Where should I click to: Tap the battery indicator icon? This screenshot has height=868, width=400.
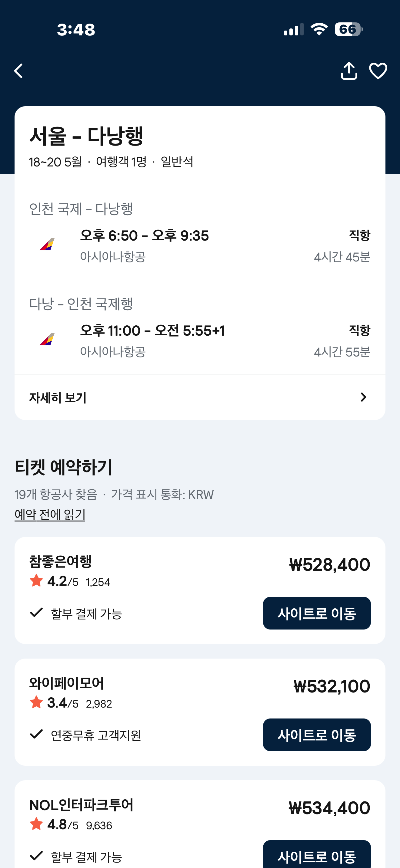click(348, 29)
